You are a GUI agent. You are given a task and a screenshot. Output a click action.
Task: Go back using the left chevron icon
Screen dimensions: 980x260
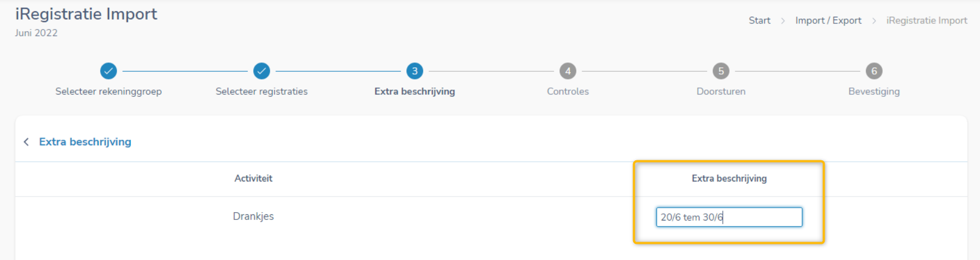click(x=26, y=142)
